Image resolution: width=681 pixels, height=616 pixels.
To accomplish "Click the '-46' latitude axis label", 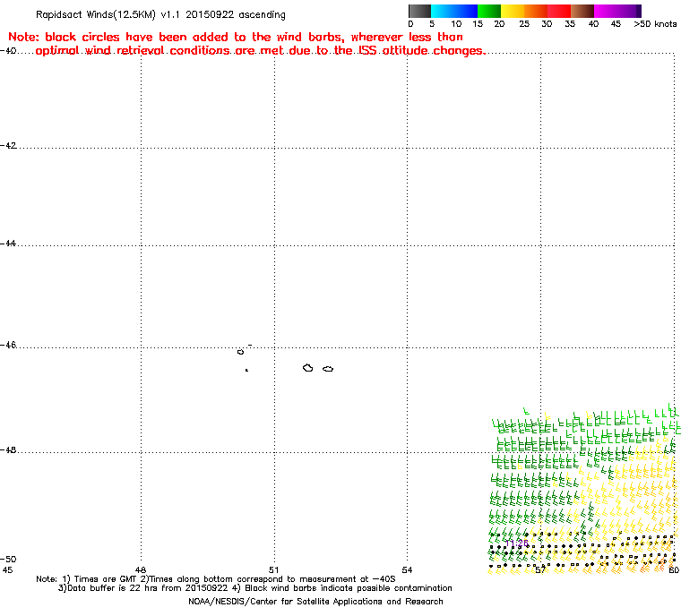I will [9, 345].
